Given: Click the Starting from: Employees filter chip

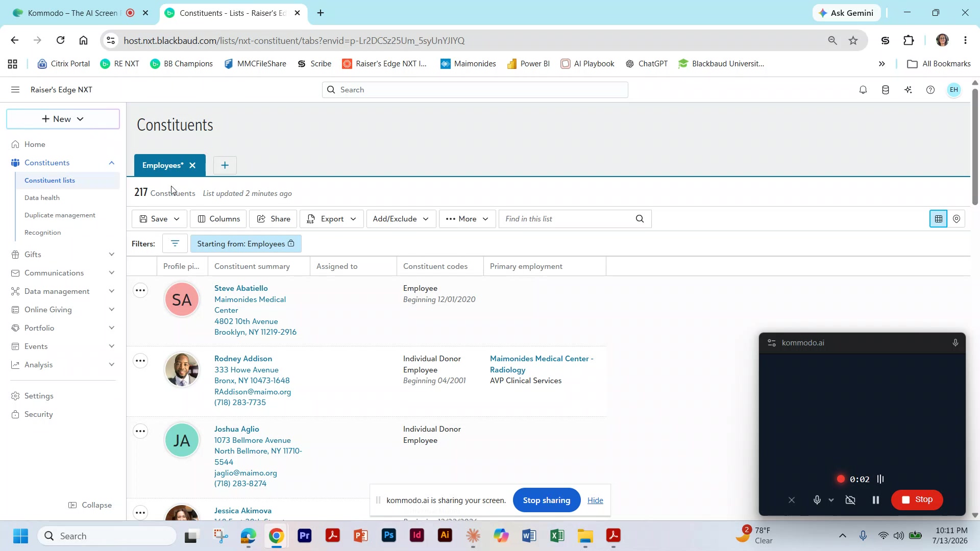Looking at the screenshot, I should (x=246, y=244).
